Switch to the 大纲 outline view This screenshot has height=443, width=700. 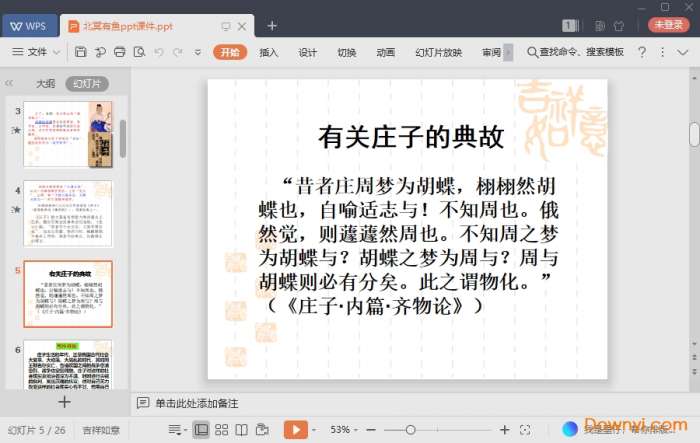click(46, 84)
